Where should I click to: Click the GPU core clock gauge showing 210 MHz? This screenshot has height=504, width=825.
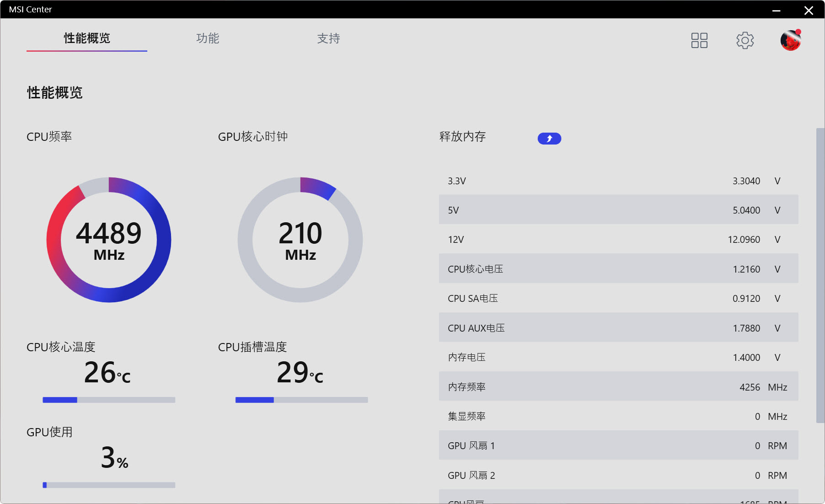pos(300,240)
